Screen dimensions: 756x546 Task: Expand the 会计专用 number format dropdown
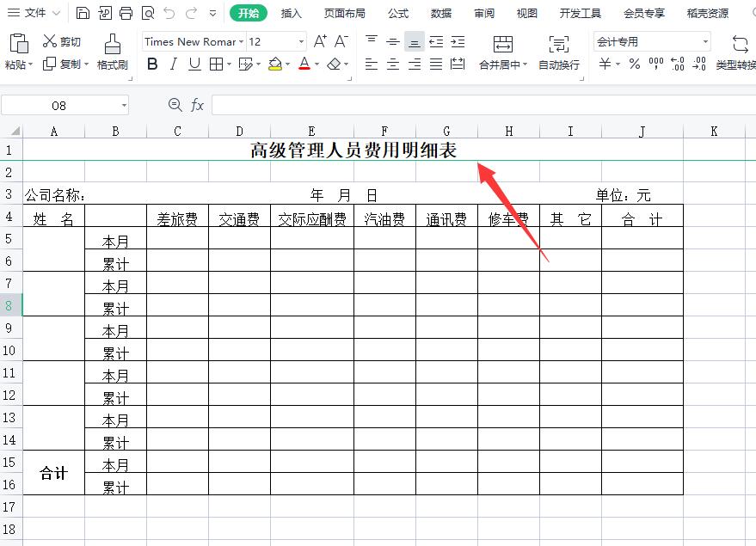704,41
